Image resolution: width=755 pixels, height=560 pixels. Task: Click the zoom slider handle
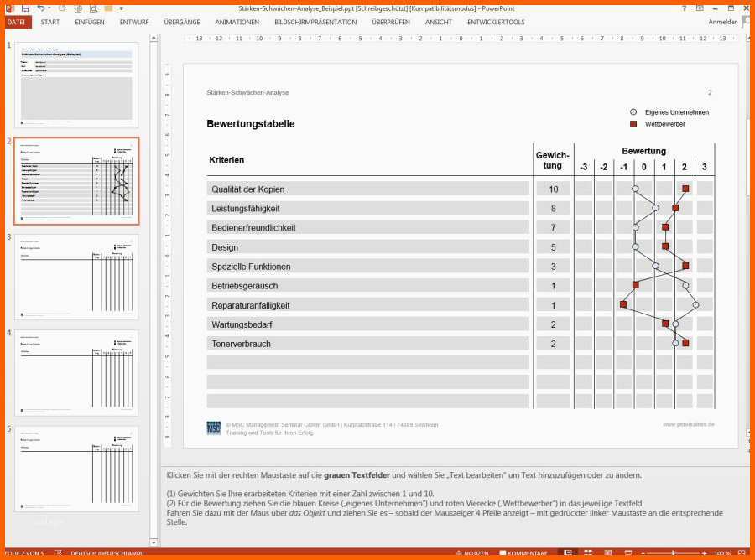674,553
